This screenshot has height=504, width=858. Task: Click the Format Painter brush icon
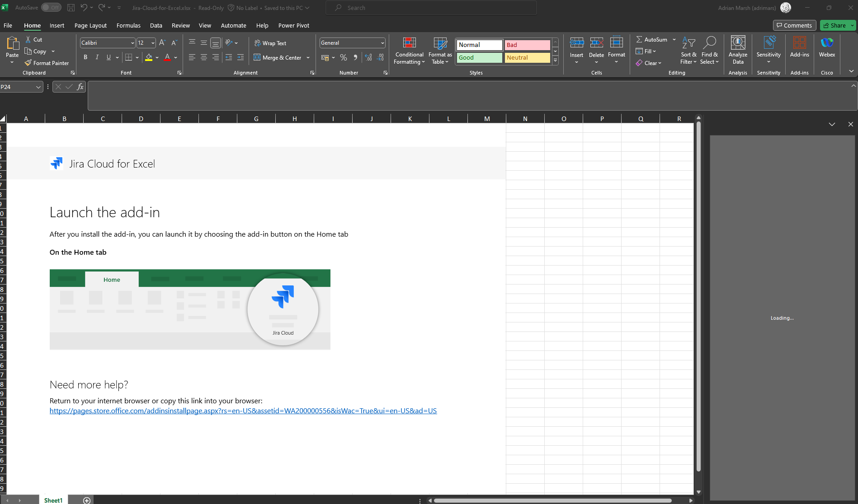[x=28, y=63]
